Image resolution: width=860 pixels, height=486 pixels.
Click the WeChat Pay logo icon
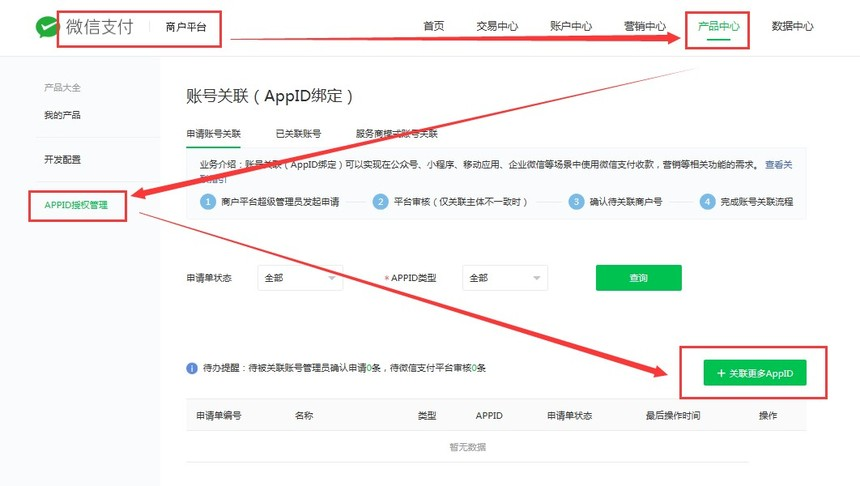click(46, 27)
